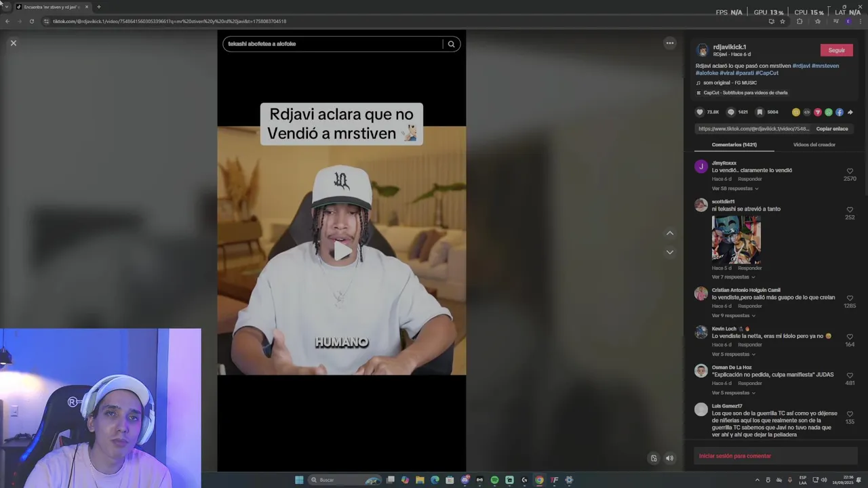The width and height of the screenshot is (868, 488).
Task: Bookmark this page with the star icon
Action: [x=783, y=22]
